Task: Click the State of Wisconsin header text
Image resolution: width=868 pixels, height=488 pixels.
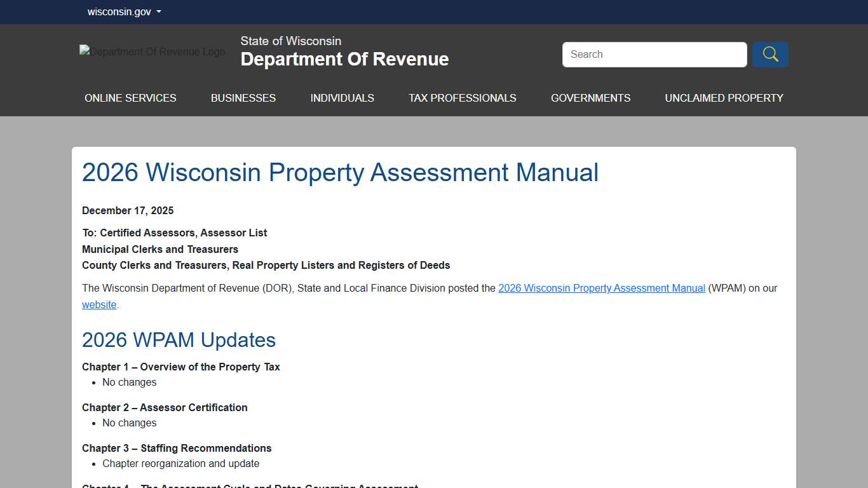Action: click(x=291, y=41)
